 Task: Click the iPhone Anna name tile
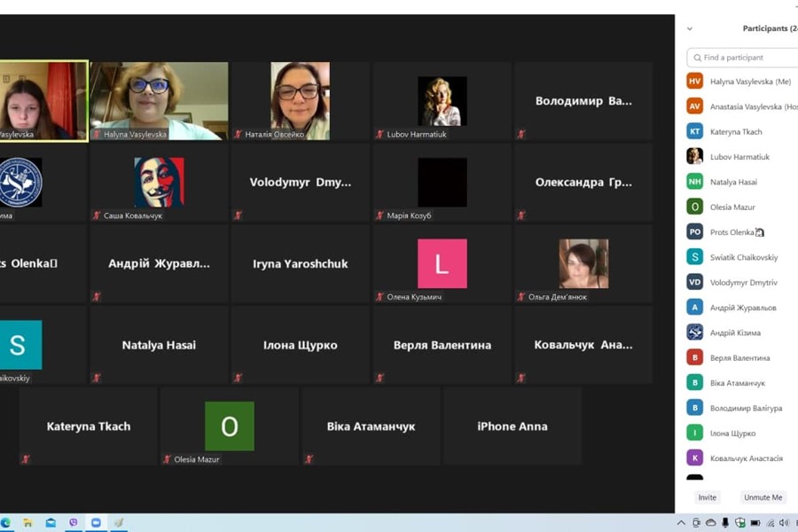pos(512,426)
